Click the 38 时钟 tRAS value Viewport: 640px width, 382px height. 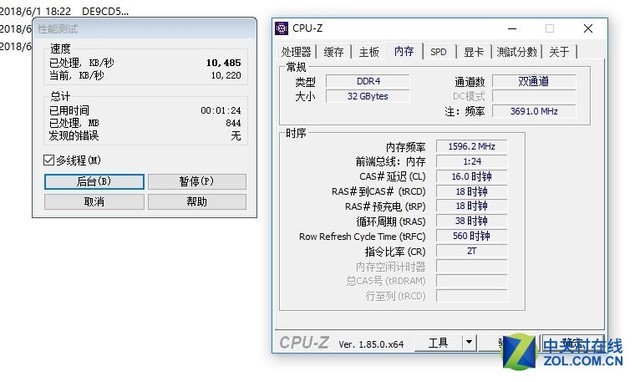point(471,221)
